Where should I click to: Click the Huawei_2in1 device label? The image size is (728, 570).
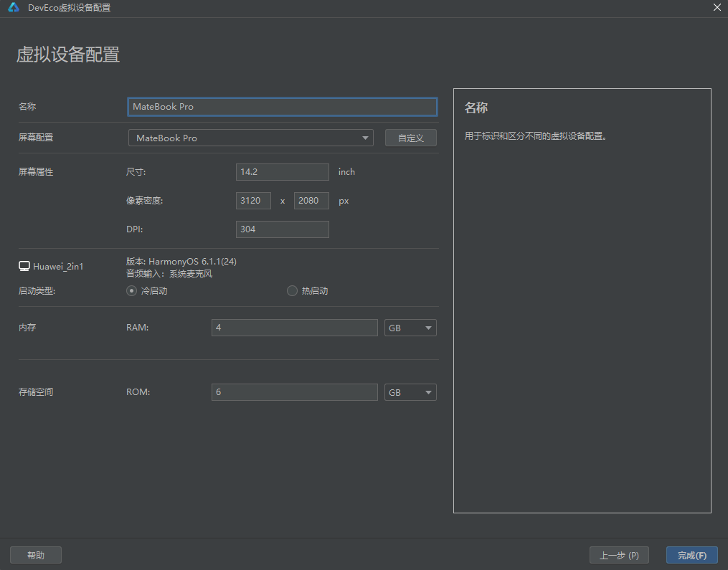58,267
